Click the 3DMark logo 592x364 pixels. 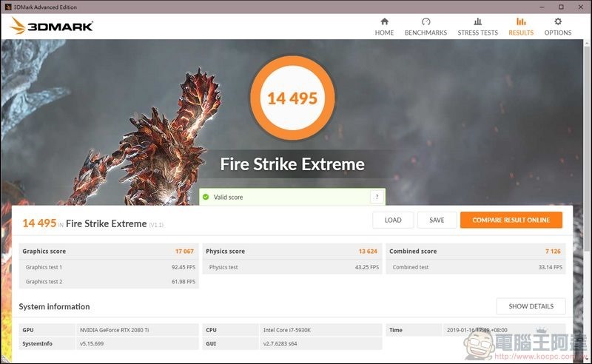[x=51, y=26]
